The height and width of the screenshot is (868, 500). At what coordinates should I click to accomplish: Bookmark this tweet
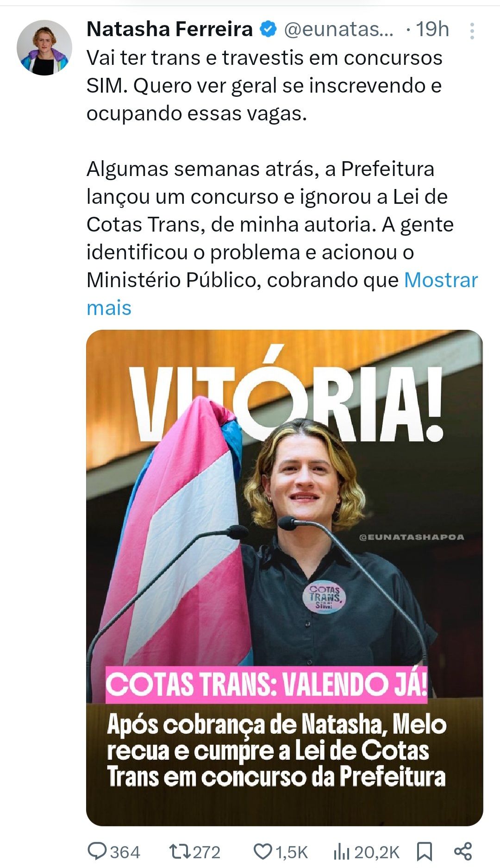point(425,851)
